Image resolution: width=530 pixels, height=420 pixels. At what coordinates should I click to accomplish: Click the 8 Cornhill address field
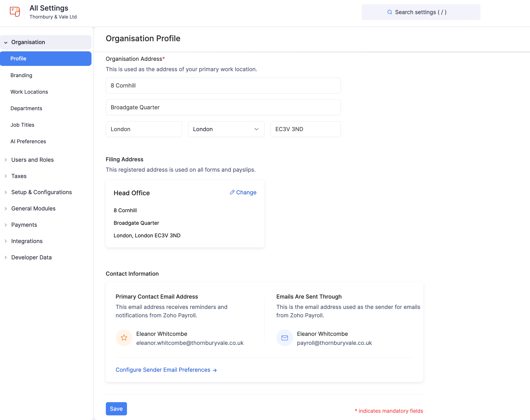pyautogui.click(x=223, y=85)
